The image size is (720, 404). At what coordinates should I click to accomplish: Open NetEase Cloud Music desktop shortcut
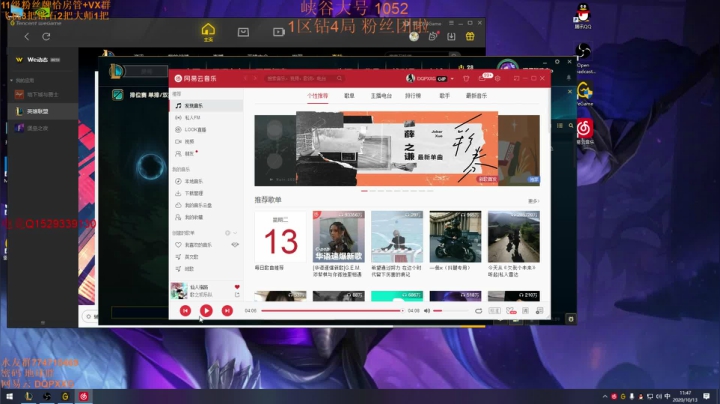tap(584, 131)
